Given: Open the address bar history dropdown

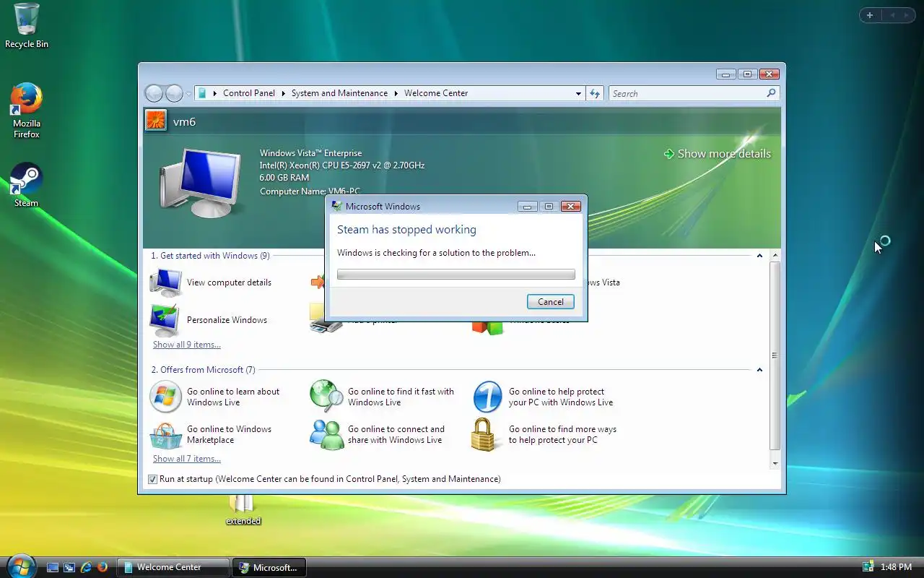Looking at the screenshot, I should point(578,93).
